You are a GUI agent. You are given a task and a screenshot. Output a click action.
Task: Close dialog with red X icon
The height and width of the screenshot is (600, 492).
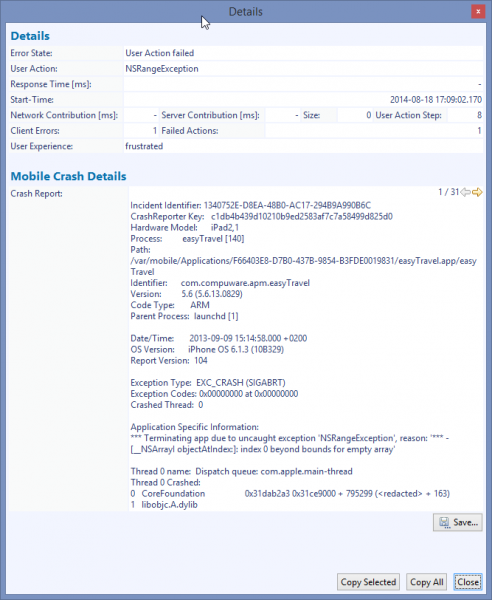coord(478,11)
